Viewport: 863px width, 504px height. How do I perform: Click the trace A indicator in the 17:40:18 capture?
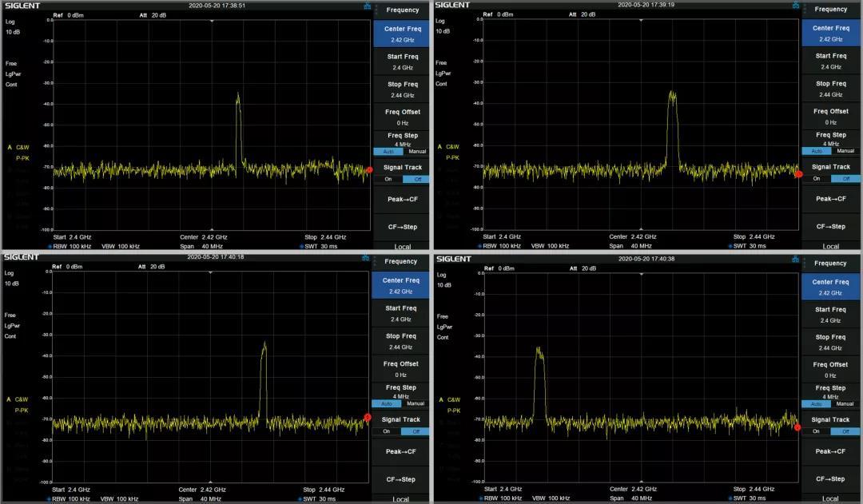pyautogui.click(x=8, y=399)
